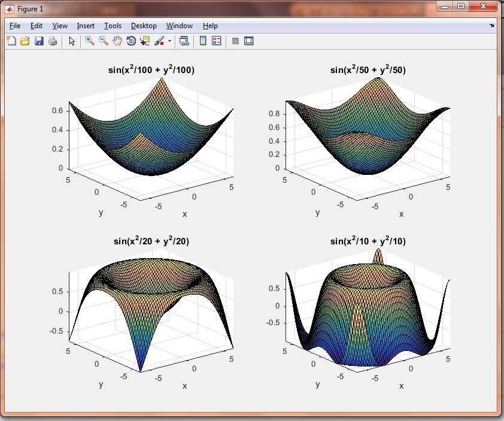Select the Edit Plot arrow tool
Screen dimensions: 504x421
72,41
